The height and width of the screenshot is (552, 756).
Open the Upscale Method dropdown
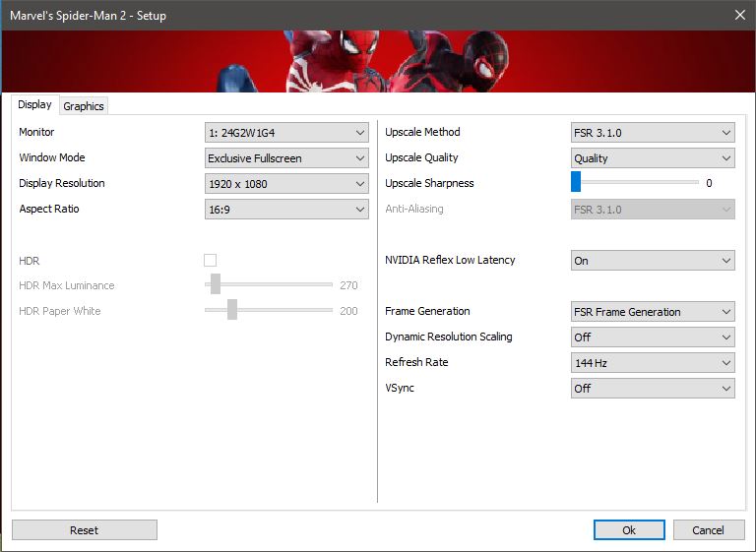[x=653, y=133]
